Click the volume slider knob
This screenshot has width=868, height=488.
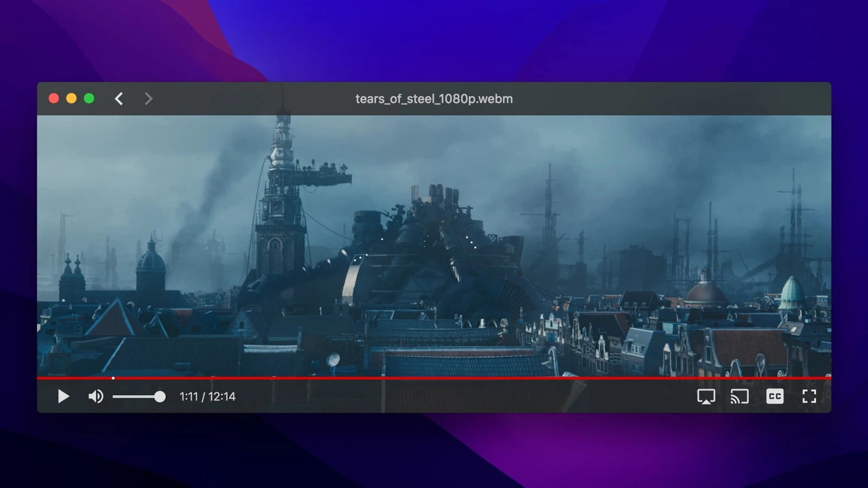[159, 397]
